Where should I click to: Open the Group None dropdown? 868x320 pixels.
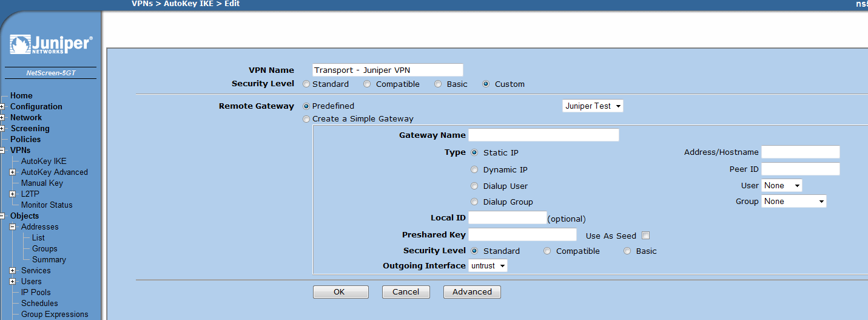[793, 202]
